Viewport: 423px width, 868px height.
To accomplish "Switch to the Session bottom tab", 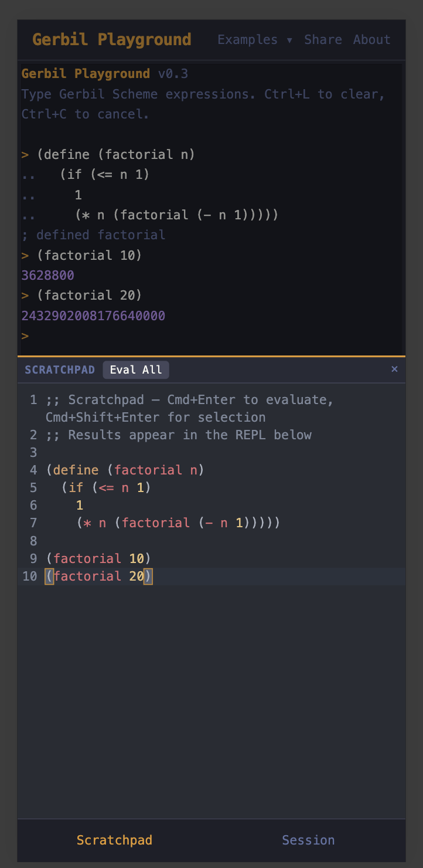I will point(308,840).
